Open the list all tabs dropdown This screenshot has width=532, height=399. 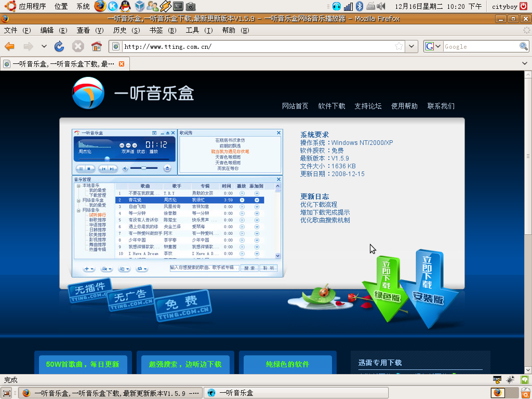click(x=525, y=63)
